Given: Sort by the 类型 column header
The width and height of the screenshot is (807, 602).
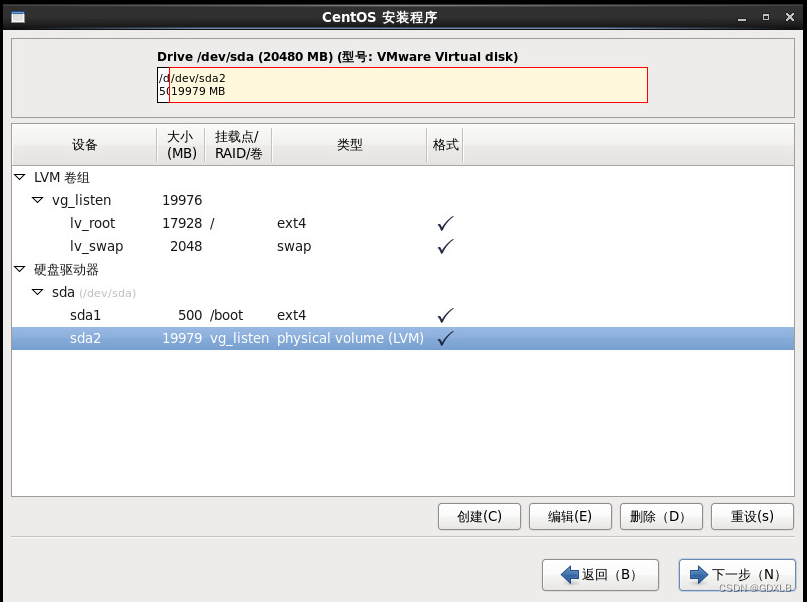Looking at the screenshot, I should click(349, 145).
